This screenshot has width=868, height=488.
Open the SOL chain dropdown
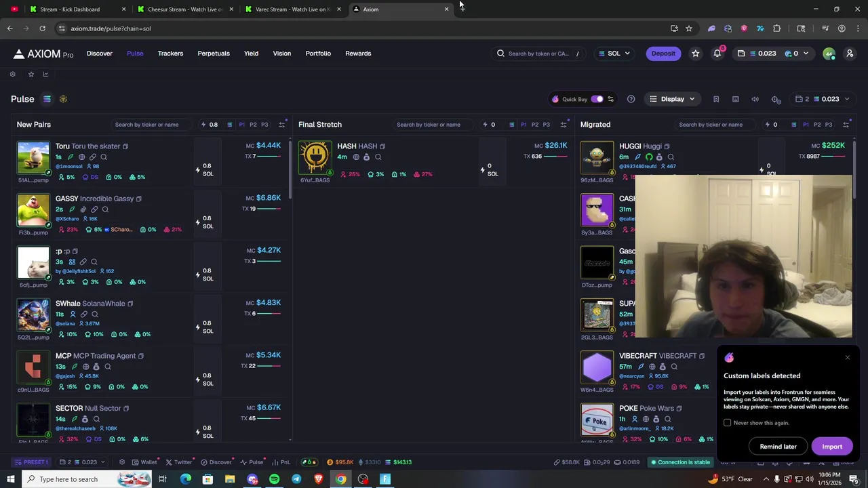(614, 54)
